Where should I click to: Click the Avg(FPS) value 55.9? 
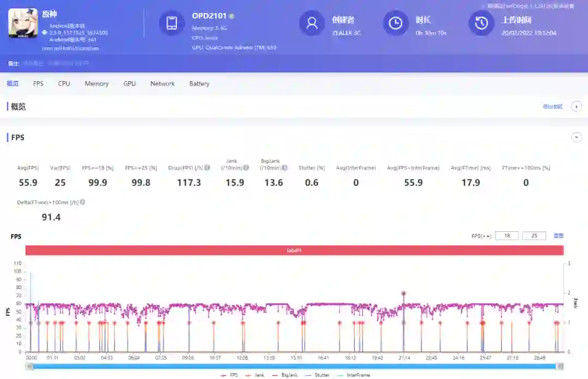pos(28,183)
